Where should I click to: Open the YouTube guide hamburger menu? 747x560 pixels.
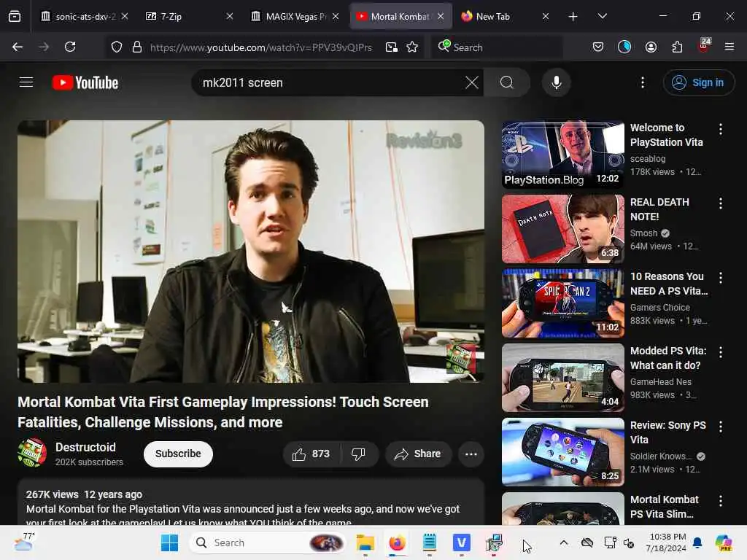(26, 82)
